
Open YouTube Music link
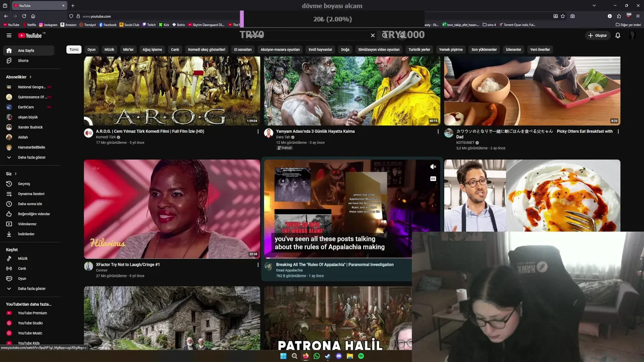tap(29, 333)
